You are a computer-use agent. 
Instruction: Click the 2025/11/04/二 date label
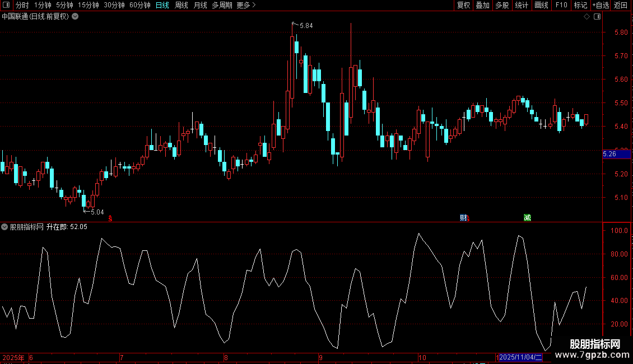point(520,357)
